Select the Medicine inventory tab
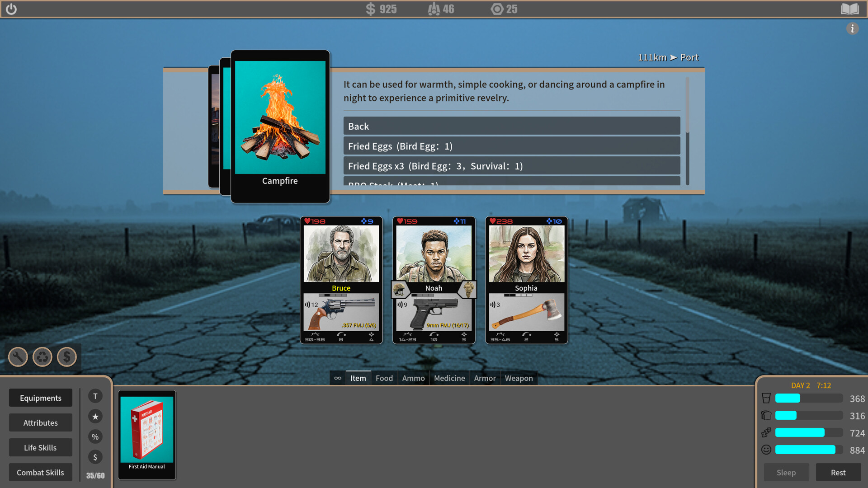The image size is (868, 488). tap(449, 378)
